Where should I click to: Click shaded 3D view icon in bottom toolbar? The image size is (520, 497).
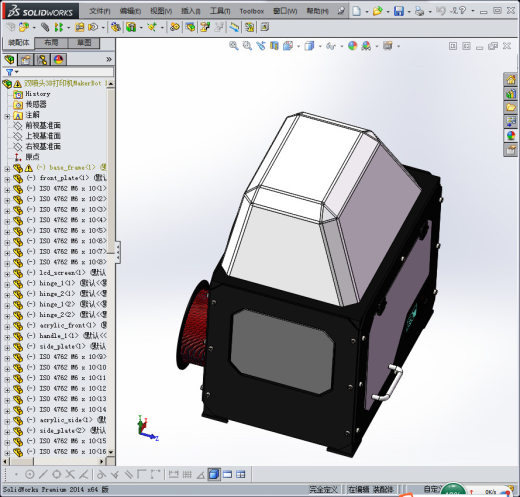point(214,474)
